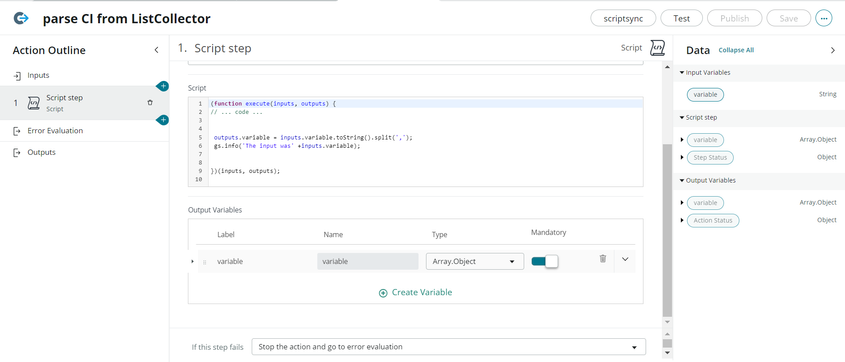Image resolution: width=845 pixels, height=362 pixels.
Task: Expand Action Status in the Data panel
Action: [x=682, y=220]
